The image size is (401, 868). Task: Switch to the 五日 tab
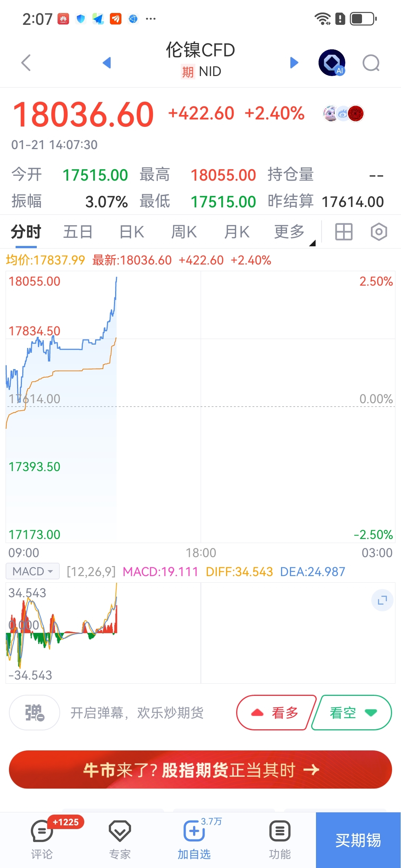pyautogui.click(x=78, y=232)
